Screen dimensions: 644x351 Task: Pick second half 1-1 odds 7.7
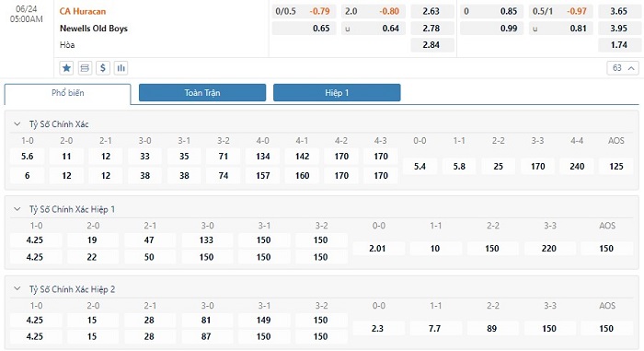point(435,328)
